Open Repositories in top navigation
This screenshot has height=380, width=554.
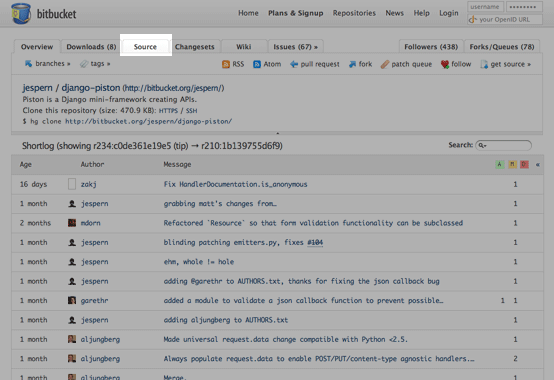(354, 13)
